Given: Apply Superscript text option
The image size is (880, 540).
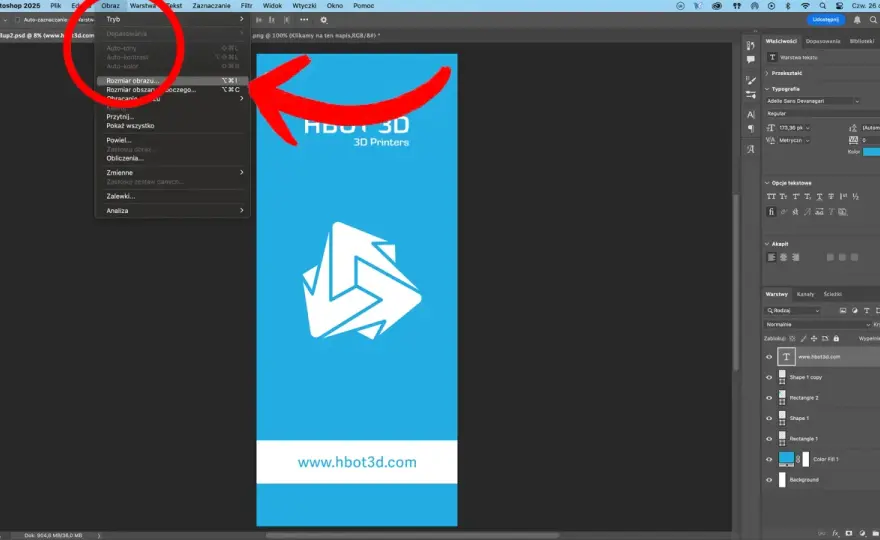Looking at the screenshot, I should pyautogui.click(x=796, y=196).
